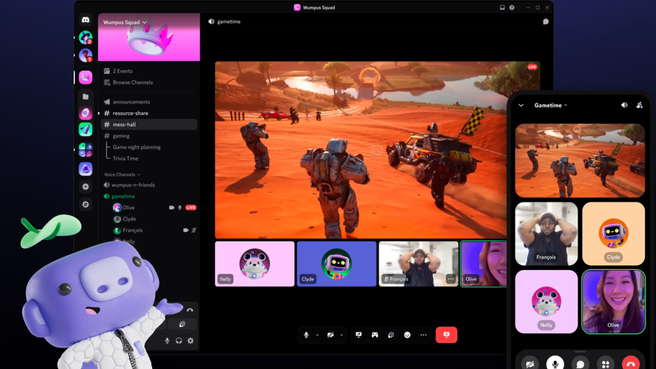Open the Game night planning thread
Screen dimensions: 656x369
pos(136,147)
